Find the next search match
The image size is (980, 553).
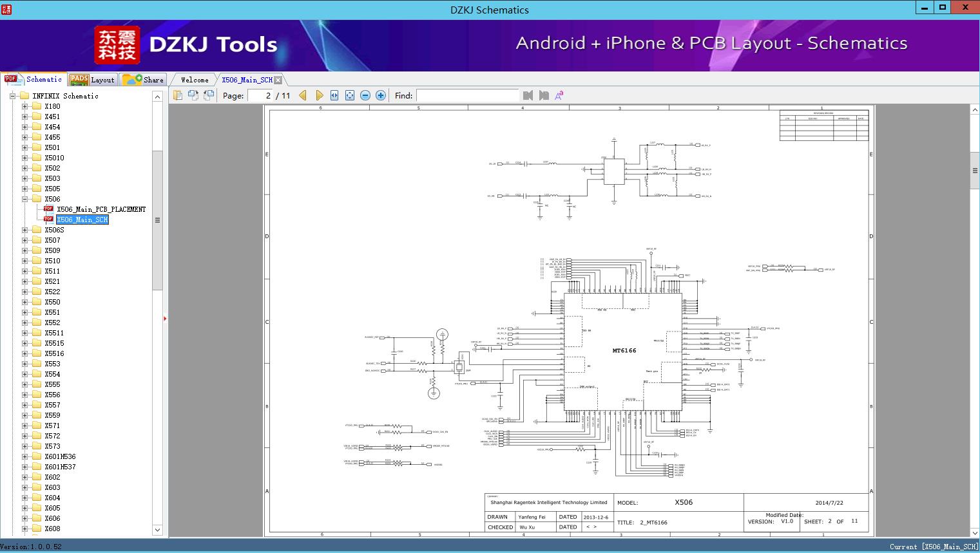pos(544,95)
